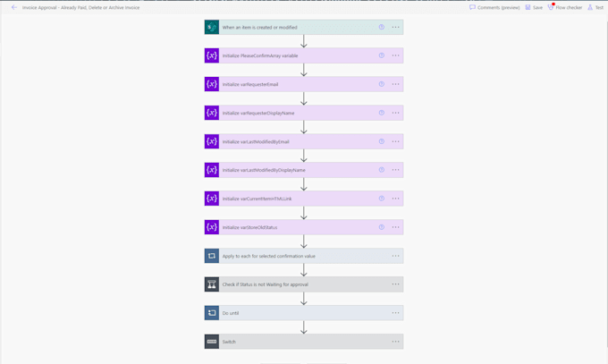Screen dimensions: 608x364
Task: Open help for varLastModifiedByEmail step
Action: (x=382, y=141)
